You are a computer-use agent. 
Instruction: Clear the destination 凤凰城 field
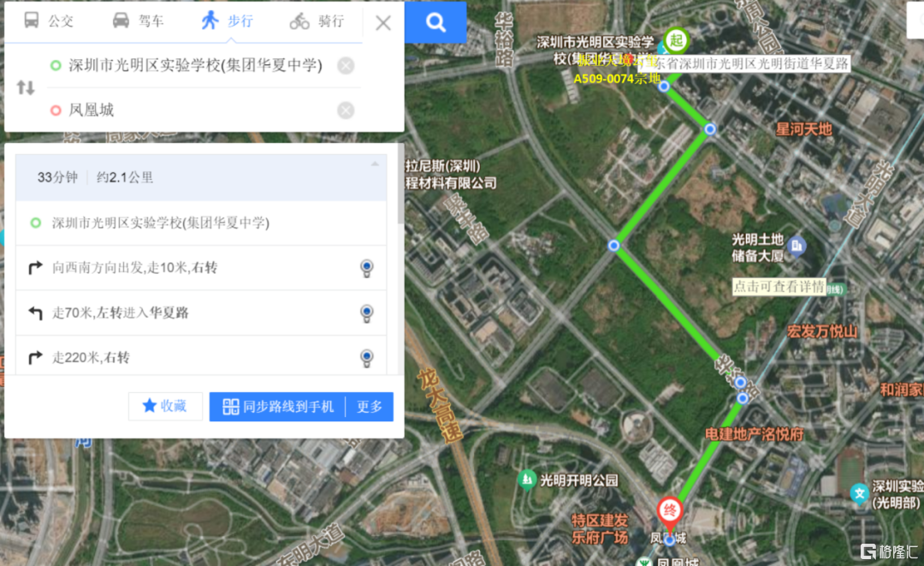click(x=346, y=110)
